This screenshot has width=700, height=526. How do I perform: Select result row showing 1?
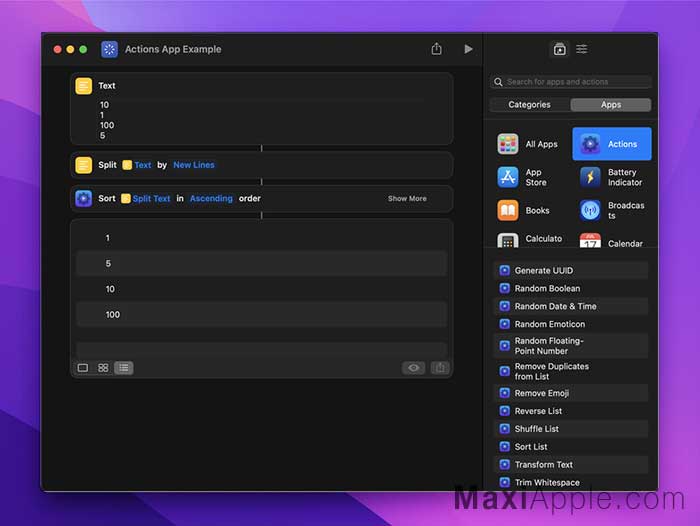(262, 238)
